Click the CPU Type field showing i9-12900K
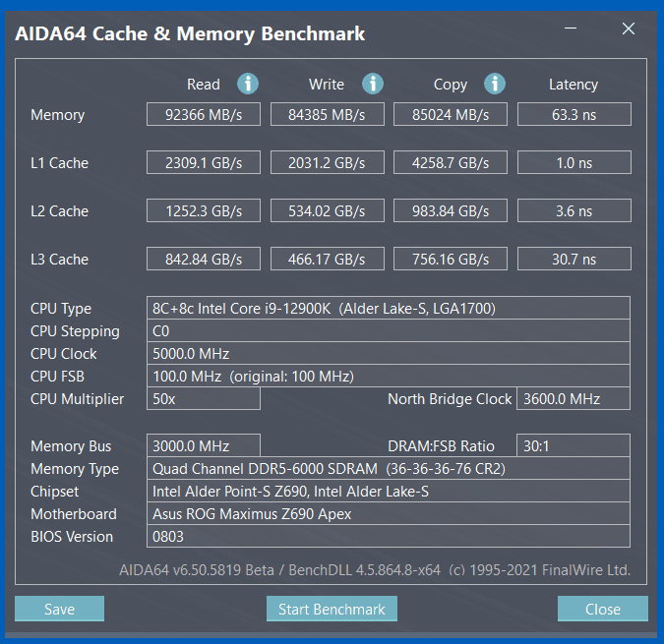The height and width of the screenshot is (644, 664). 389,308
